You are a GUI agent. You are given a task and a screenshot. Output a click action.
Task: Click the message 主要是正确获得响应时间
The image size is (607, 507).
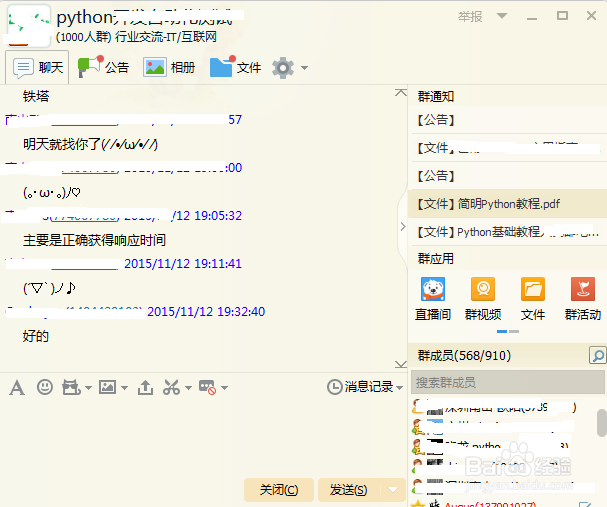[x=94, y=240]
